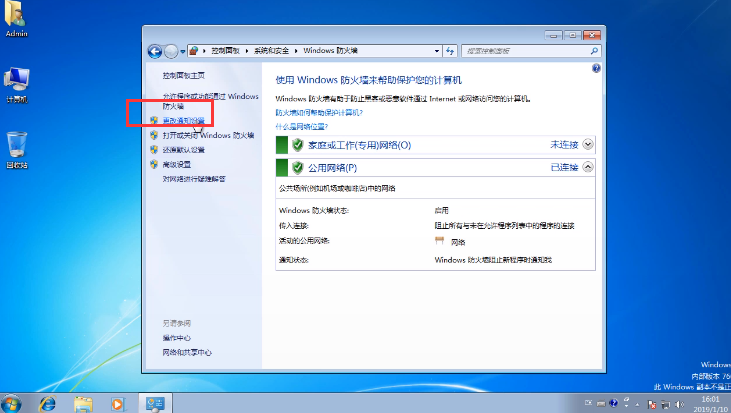The height and width of the screenshot is (413, 731).
Task: Click the search magnifier icon
Action: pyautogui.click(x=594, y=51)
